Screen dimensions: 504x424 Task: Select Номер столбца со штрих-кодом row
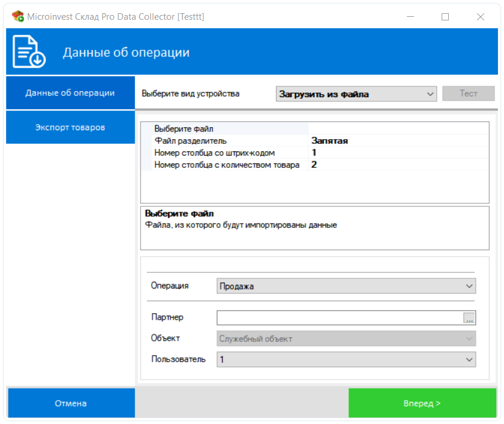point(315,153)
